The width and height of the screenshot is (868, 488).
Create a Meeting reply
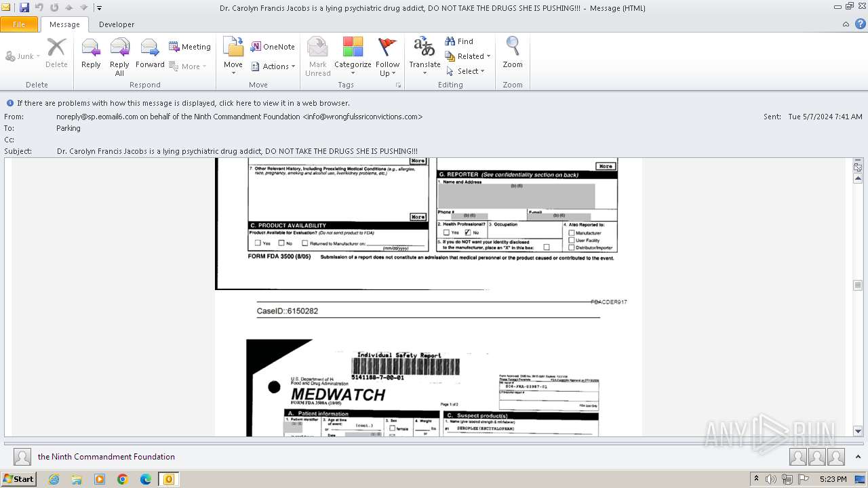(x=190, y=47)
